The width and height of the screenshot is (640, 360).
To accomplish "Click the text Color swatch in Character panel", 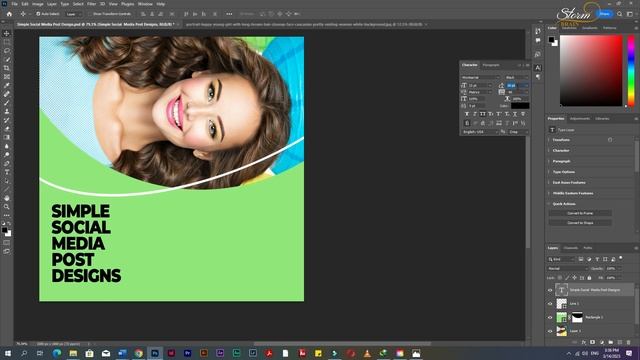I will (520, 106).
